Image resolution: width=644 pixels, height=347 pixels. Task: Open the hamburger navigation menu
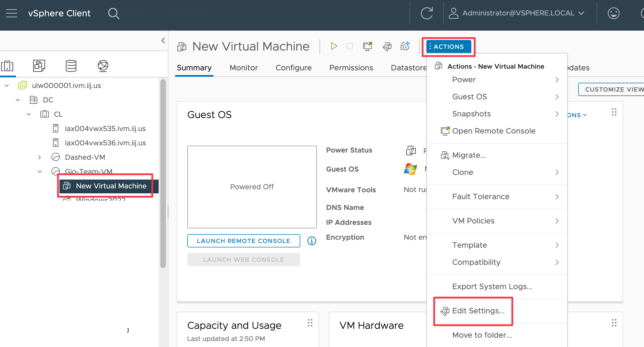12,13
